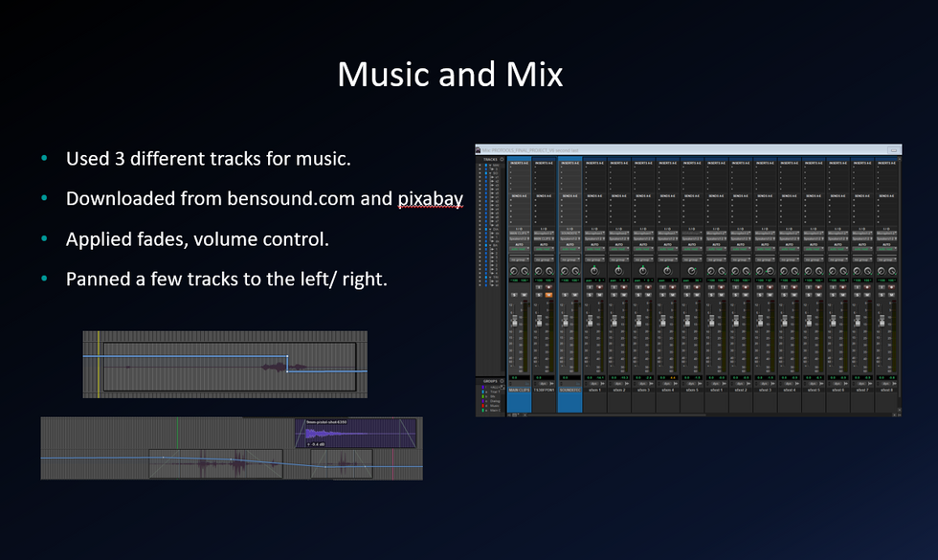Click the Music and Mix slide title
This screenshot has width=938, height=560.
(x=450, y=75)
